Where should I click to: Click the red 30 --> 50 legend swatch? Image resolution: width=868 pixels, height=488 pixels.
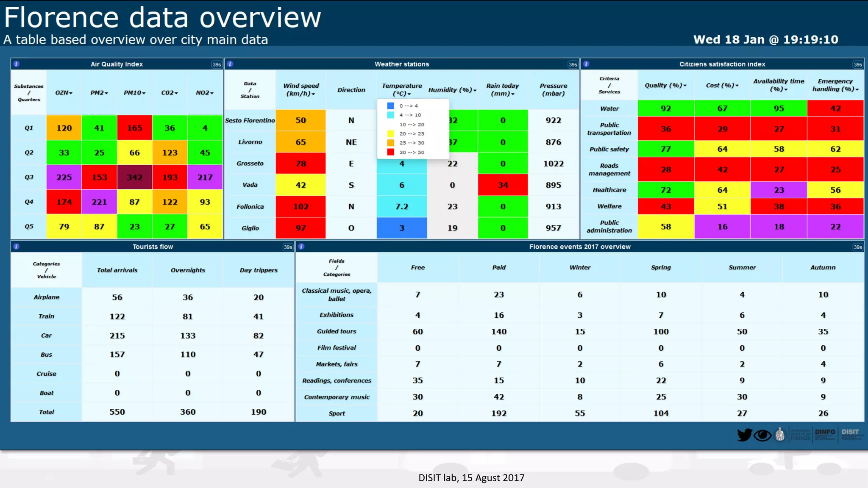pos(391,152)
